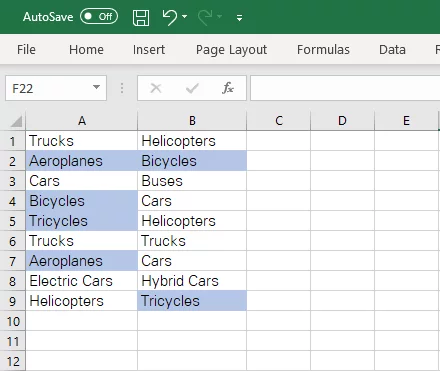This screenshot has width=440, height=371.
Task: Select row 5 header
Action: (x=13, y=221)
